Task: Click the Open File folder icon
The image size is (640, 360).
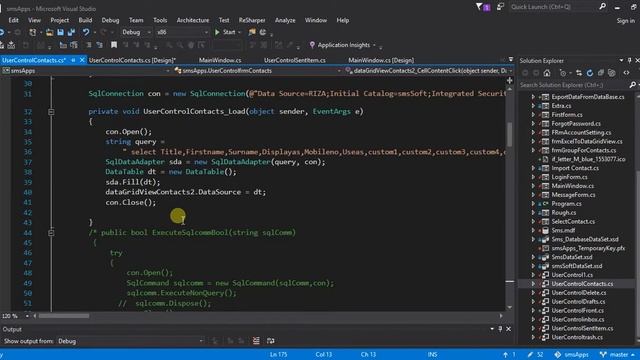Action: click(49, 32)
